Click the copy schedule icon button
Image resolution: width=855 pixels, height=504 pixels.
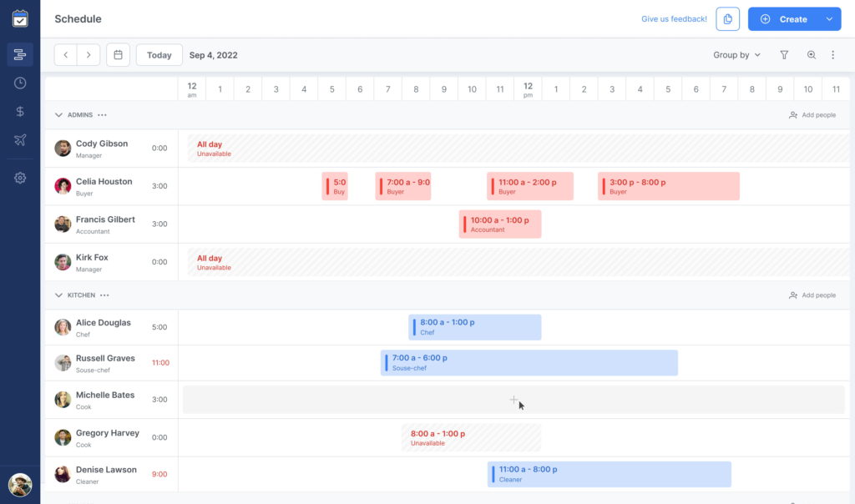coord(727,19)
